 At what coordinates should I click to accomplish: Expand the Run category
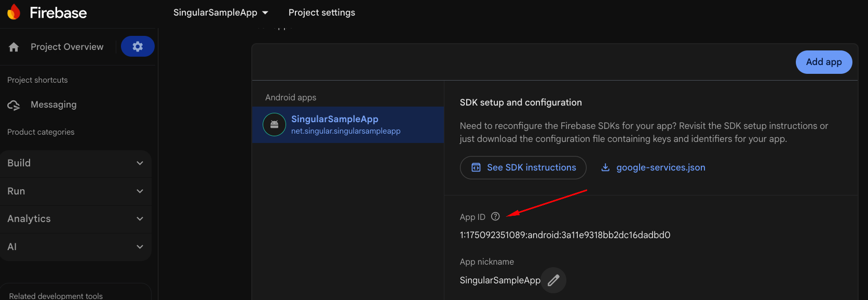click(76, 191)
